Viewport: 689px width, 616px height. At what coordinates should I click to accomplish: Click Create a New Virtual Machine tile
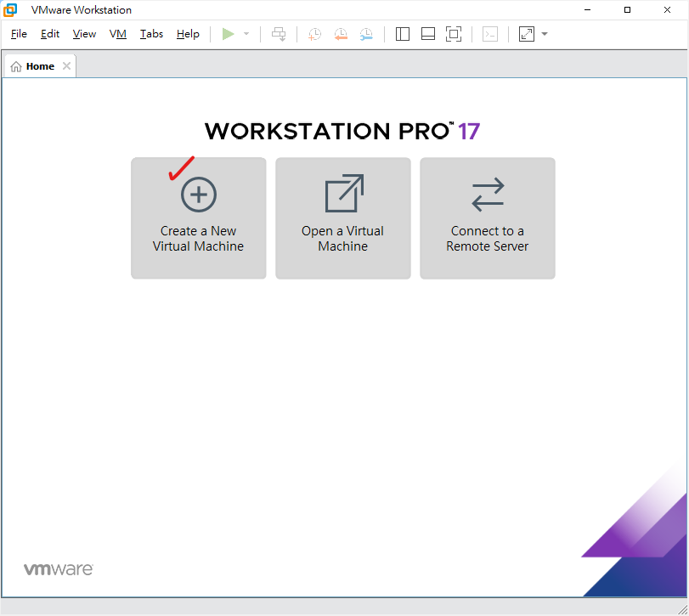[199, 218]
